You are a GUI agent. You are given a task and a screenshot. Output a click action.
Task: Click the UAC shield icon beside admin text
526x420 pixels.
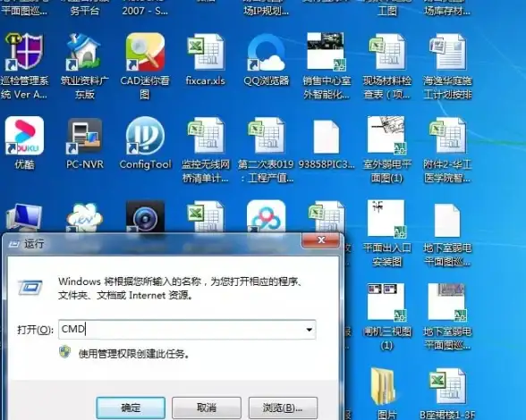tap(64, 352)
